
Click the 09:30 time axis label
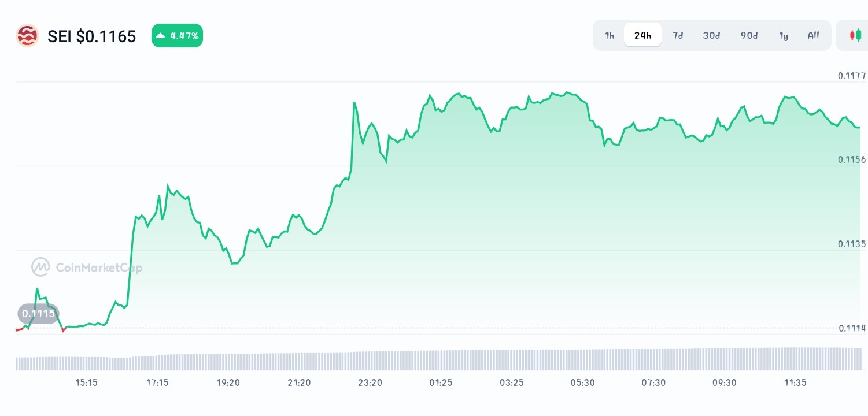click(x=724, y=382)
